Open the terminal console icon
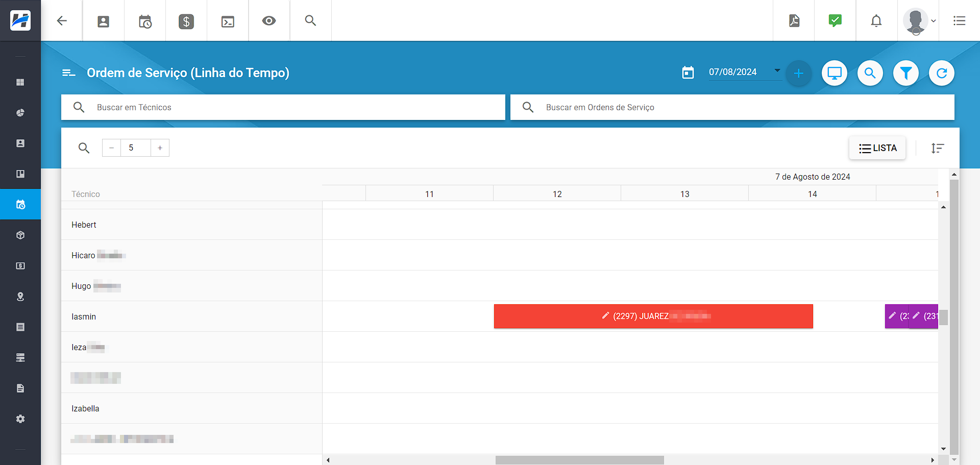 coord(228,21)
